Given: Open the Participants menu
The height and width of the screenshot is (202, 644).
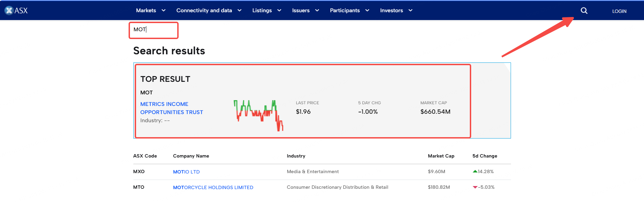Looking at the screenshot, I should pos(345,11).
